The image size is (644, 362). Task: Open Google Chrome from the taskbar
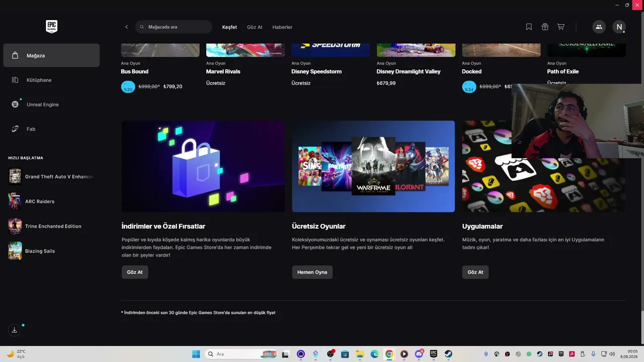[389, 354]
